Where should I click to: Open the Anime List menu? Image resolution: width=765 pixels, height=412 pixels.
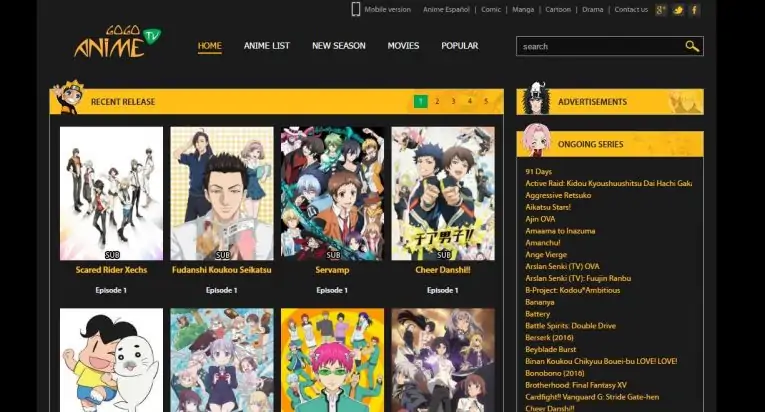tap(266, 46)
